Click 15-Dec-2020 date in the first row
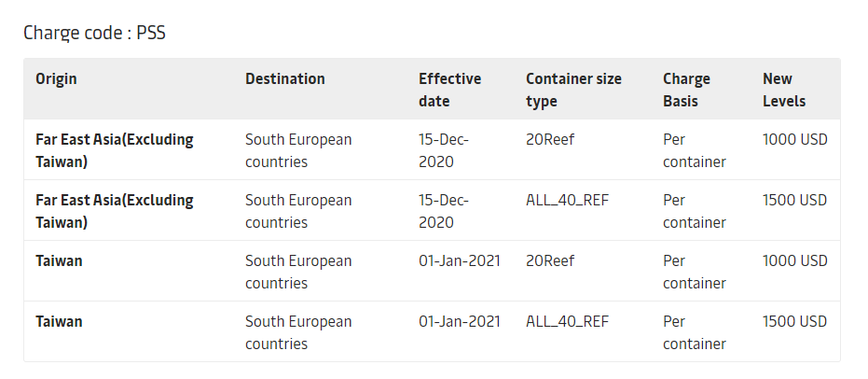This screenshot has width=868, height=379. coord(444,150)
